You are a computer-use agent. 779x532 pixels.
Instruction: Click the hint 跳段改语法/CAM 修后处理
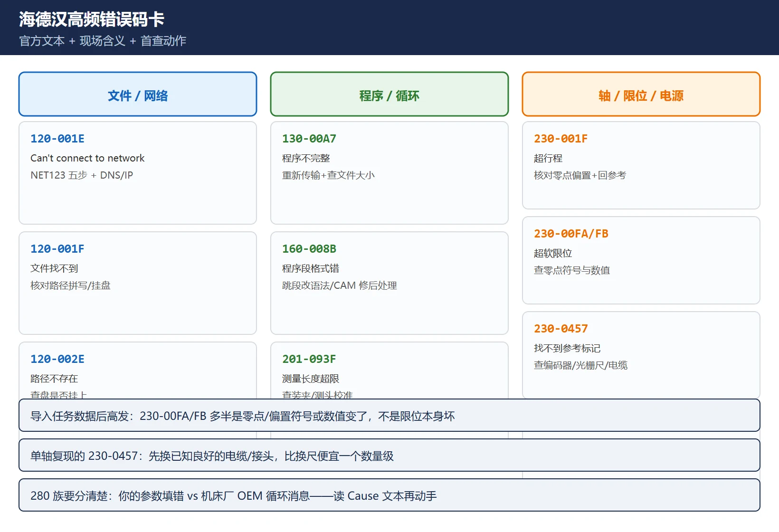coord(340,285)
